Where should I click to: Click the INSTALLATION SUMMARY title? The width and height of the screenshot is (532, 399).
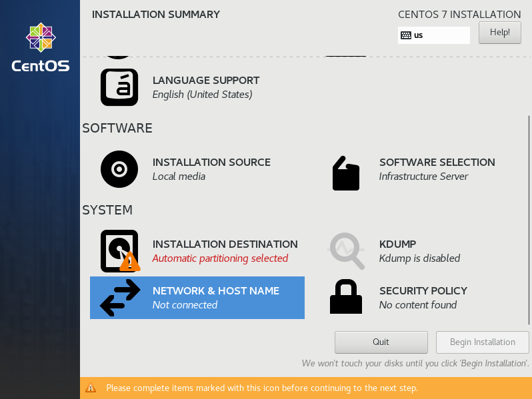coord(156,15)
